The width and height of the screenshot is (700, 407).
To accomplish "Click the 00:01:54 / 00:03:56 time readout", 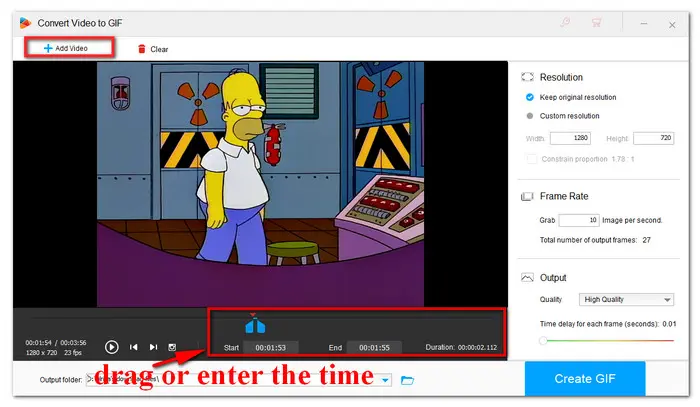I will tap(56, 343).
